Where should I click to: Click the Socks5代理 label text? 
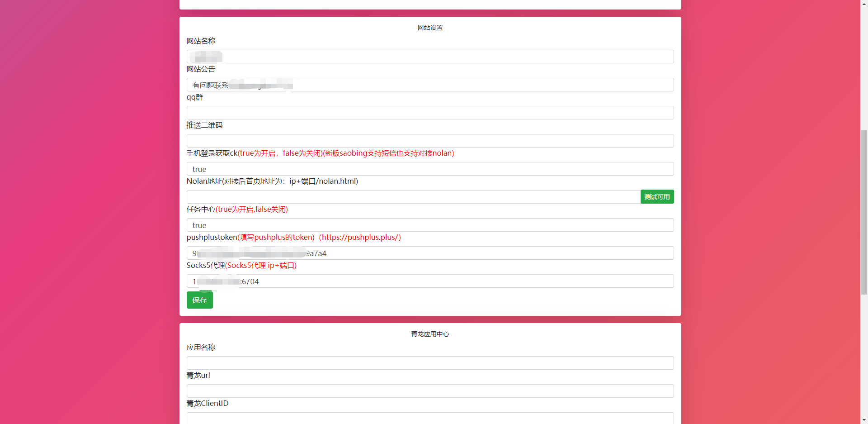(x=241, y=265)
